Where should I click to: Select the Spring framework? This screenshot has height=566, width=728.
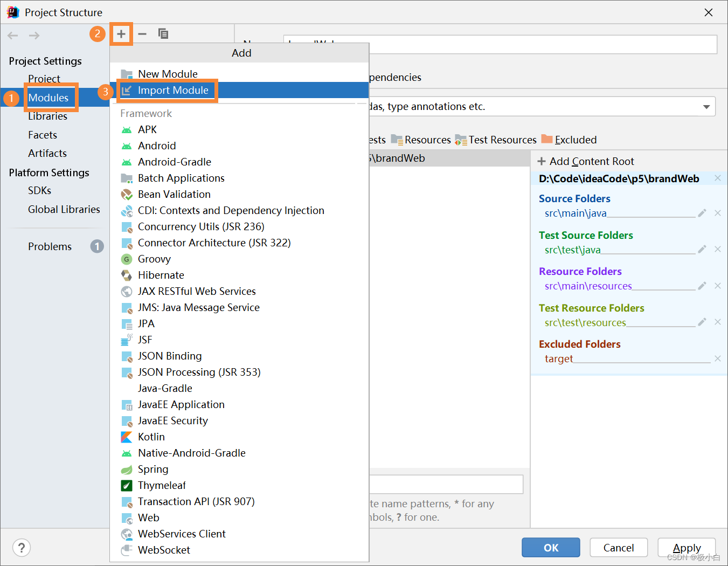(x=239, y=469)
